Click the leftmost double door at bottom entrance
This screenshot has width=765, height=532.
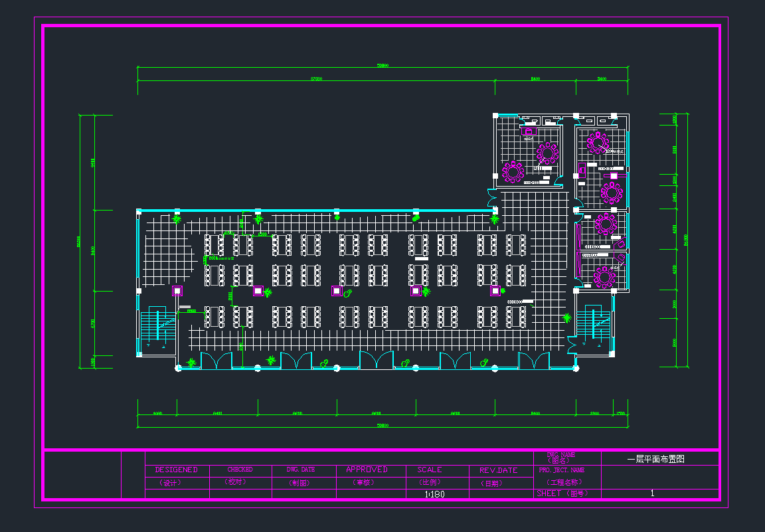pyautogui.click(x=216, y=361)
